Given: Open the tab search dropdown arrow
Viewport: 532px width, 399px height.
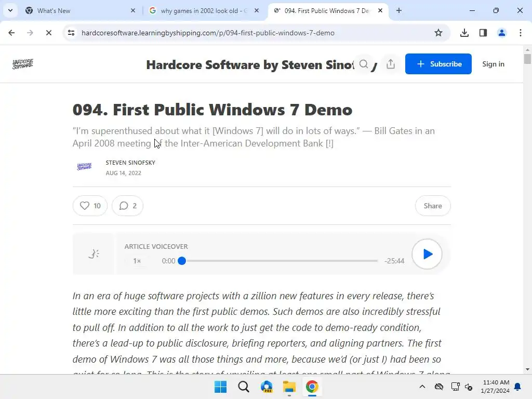Looking at the screenshot, I should pyautogui.click(x=10, y=10).
